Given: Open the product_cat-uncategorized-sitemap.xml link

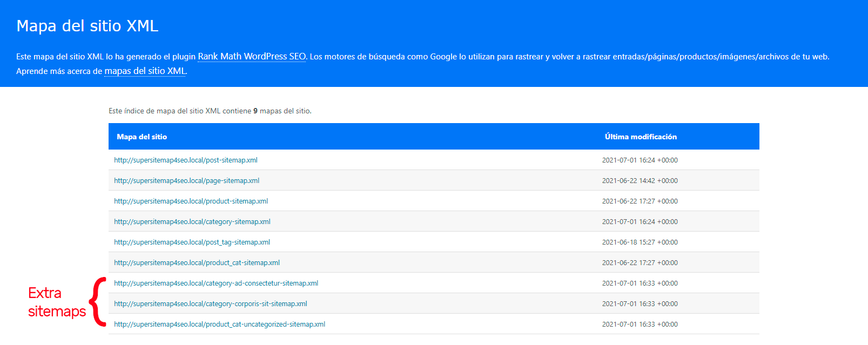Looking at the screenshot, I should coord(220,324).
